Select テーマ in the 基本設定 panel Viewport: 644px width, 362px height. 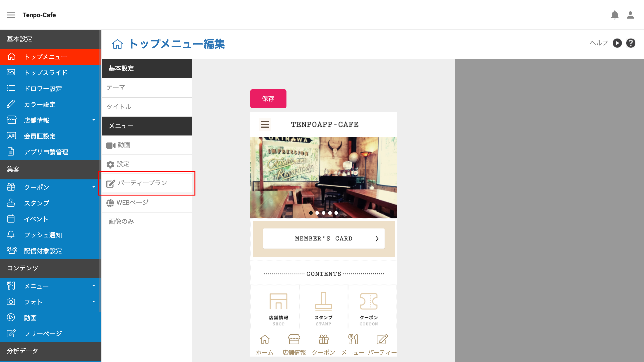(x=147, y=87)
